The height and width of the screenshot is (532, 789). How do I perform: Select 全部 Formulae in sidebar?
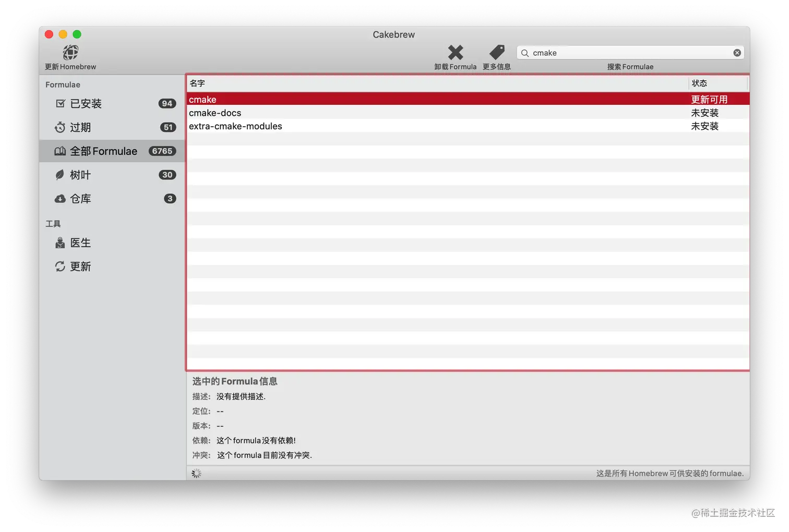(x=103, y=151)
